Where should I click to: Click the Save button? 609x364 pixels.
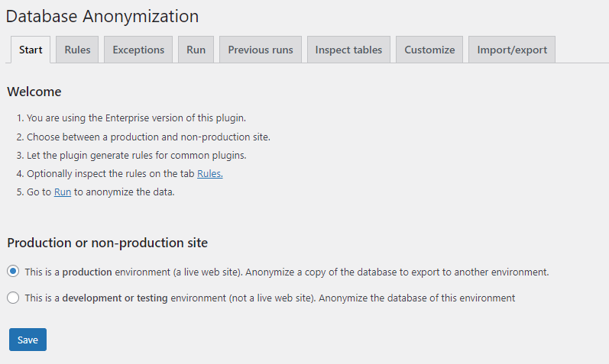tap(28, 340)
